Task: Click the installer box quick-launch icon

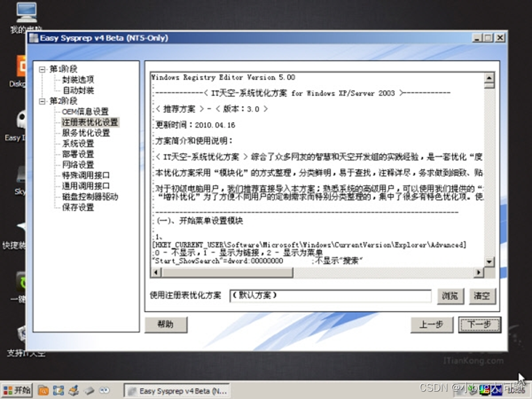Action: click(x=74, y=391)
